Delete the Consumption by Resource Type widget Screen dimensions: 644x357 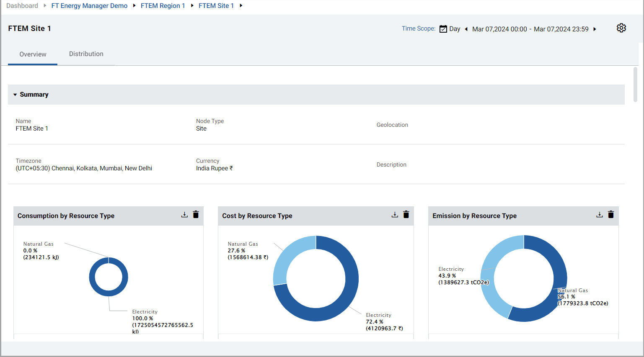click(195, 214)
